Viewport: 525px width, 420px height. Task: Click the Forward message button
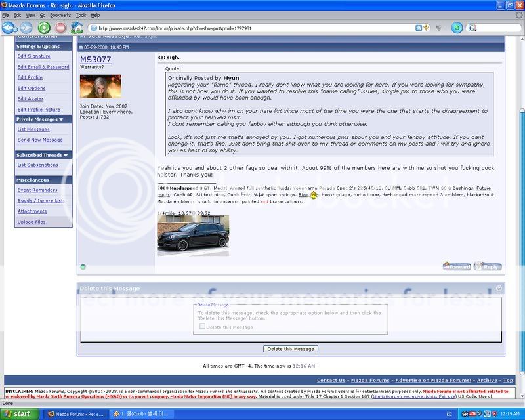457,266
